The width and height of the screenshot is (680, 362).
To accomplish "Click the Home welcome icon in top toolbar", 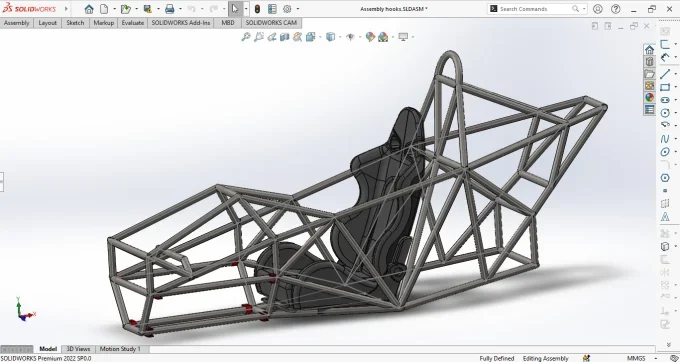I will tap(89, 9).
